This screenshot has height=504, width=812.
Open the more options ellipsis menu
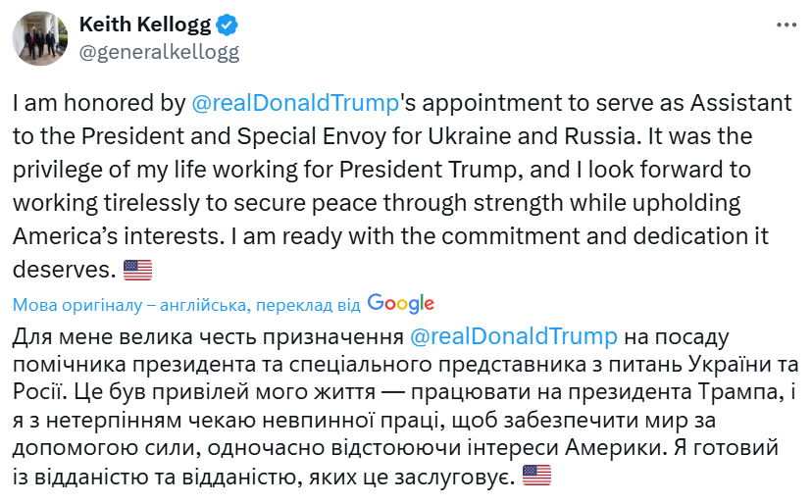(x=786, y=25)
